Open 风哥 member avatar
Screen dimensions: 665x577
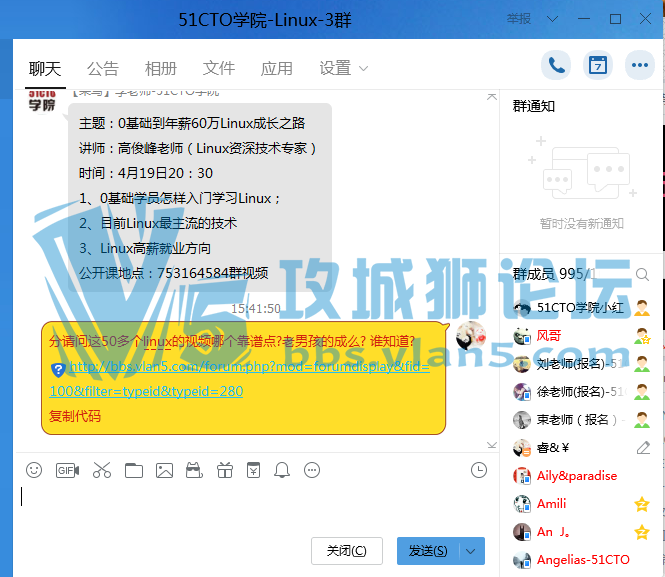click(x=522, y=336)
